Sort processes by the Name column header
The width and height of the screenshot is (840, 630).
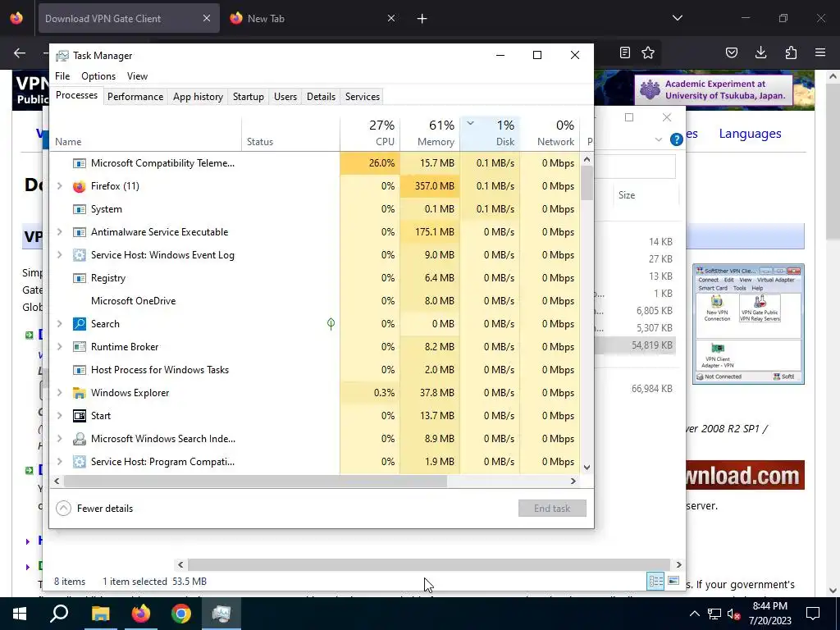pos(146,133)
